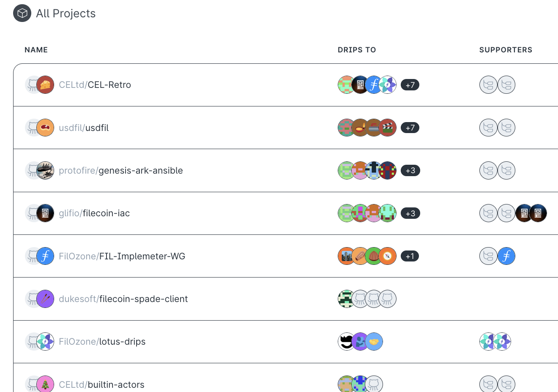Image resolution: width=558 pixels, height=392 pixels.
Task: Click the purple avatar beside filecoin-spade-client
Action: (x=45, y=299)
